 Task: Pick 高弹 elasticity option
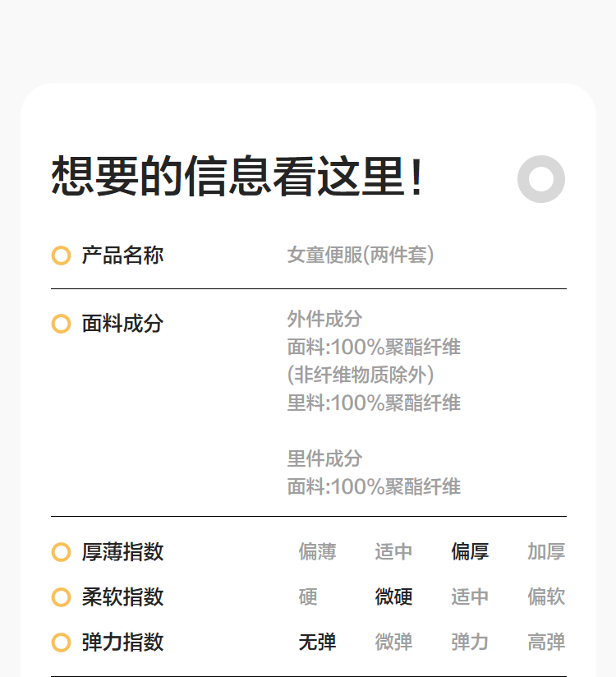[x=546, y=642]
